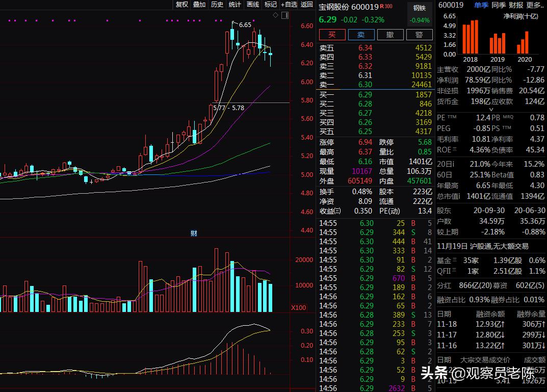Viewport: 547px width, 392px height.
Task: Switch to the 单季 tab
Action: point(481,5)
